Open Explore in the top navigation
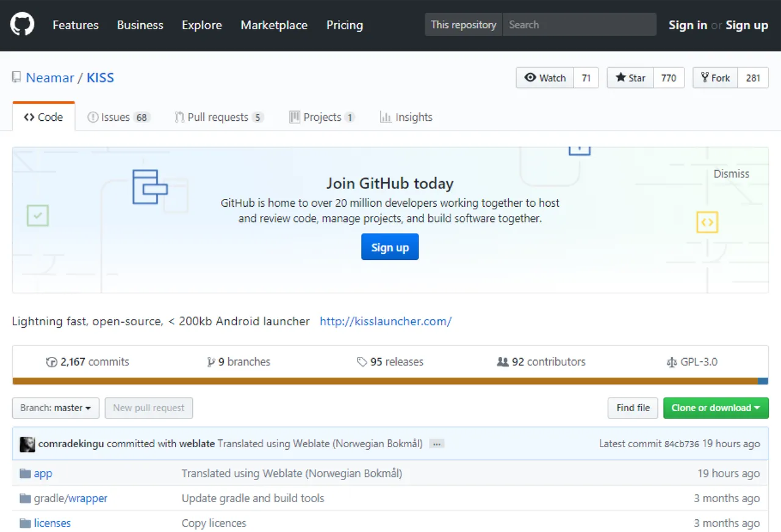The width and height of the screenshot is (781, 532). tap(202, 25)
